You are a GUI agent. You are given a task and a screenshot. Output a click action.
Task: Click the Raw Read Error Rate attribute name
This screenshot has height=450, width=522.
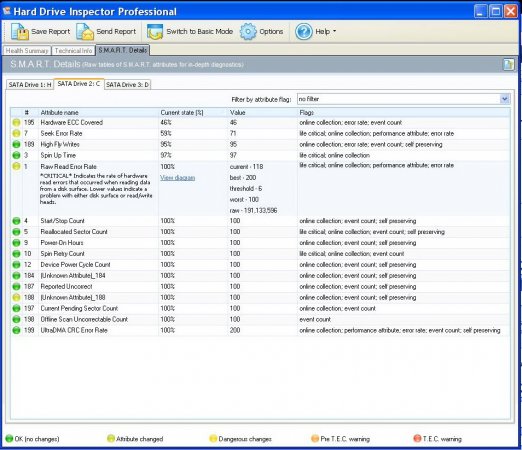68,166
